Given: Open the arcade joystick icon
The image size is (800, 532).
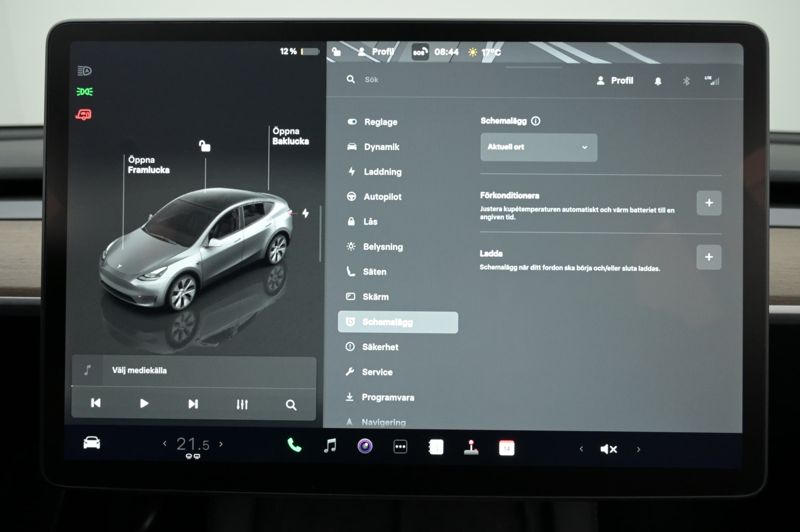Looking at the screenshot, I should point(471,448).
